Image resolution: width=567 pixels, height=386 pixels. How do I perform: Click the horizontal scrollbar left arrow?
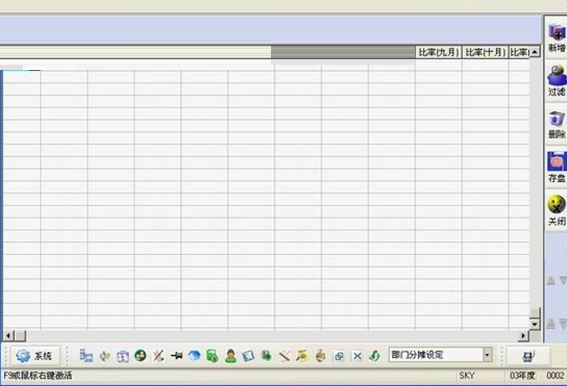point(9,336)
